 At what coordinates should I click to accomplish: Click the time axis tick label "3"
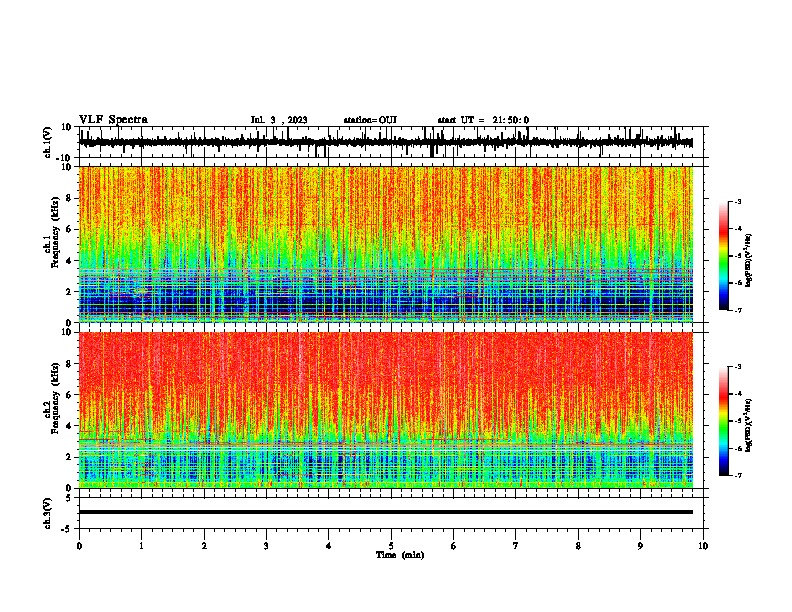click(x=267, y=546)
